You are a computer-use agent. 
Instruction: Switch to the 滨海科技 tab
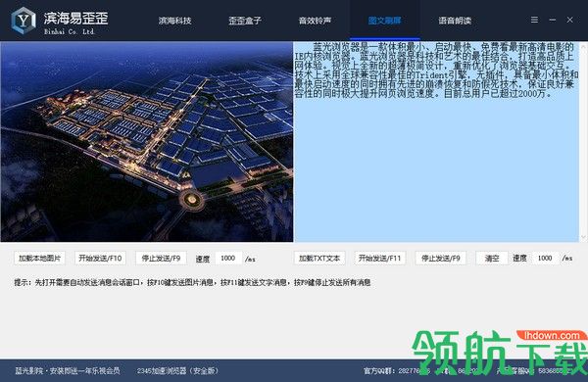(x=174, y=21)
